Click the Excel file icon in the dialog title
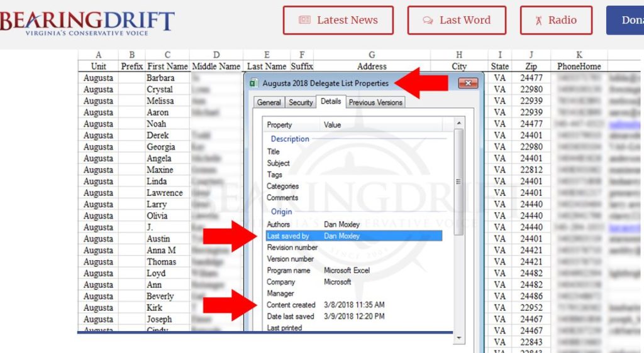The image size is (644, 353). (253, 83)
